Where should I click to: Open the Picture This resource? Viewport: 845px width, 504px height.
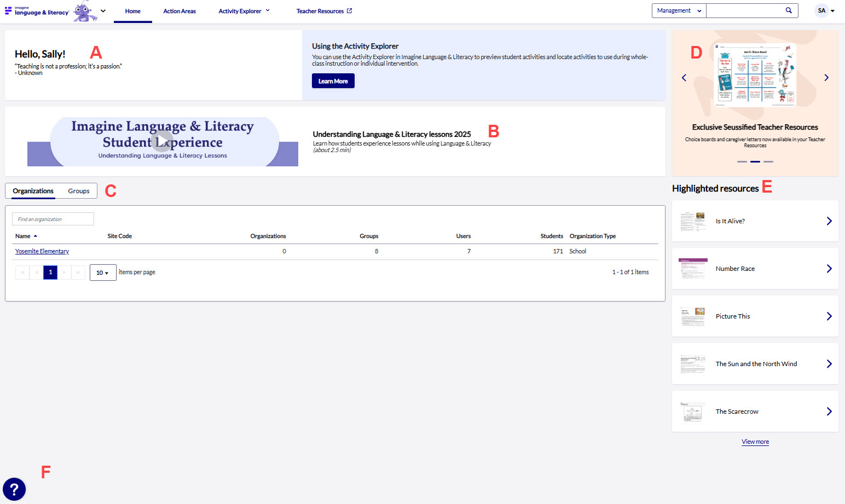(x=755, y=316)
